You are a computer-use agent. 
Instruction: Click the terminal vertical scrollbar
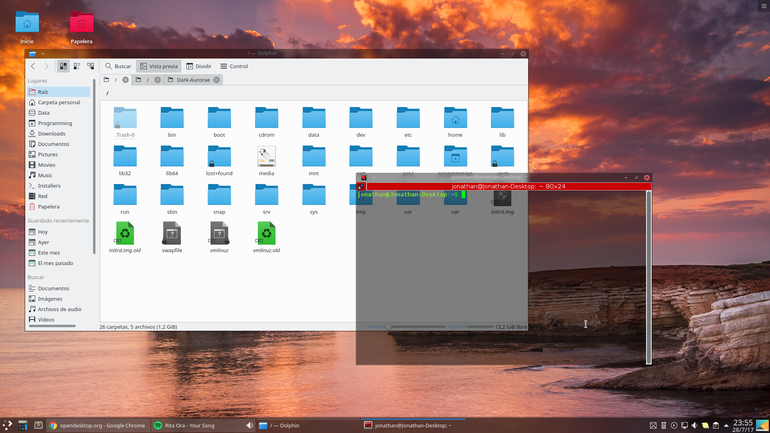pos(649,277)
